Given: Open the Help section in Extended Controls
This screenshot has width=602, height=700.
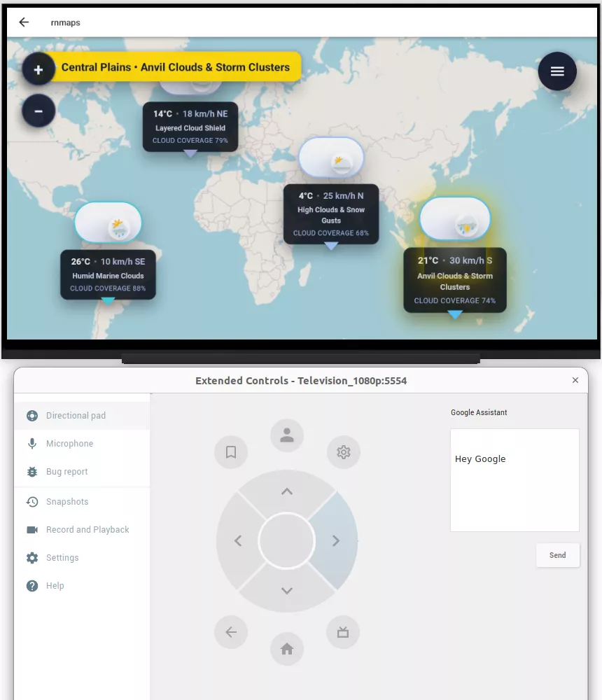Looking at the screenshot, I should (x=54, y=585).
